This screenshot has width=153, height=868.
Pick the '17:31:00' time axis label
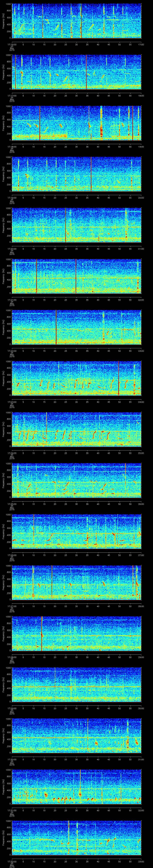click(x=12, y=811)
